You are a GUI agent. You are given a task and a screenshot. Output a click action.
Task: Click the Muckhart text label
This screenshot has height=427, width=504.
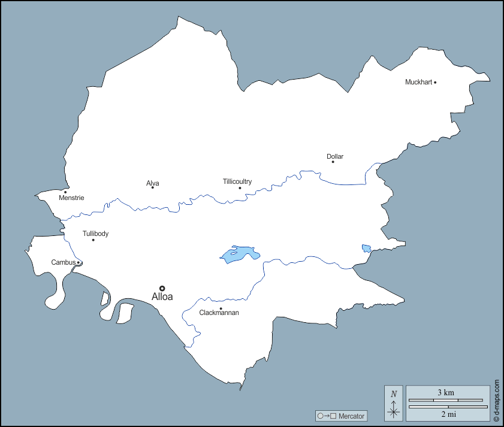(418, 82)
